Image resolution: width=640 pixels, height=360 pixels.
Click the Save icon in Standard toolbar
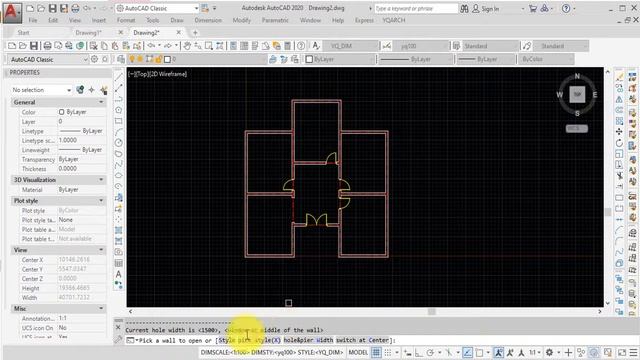pyautogui.click(x=34, y=46)
